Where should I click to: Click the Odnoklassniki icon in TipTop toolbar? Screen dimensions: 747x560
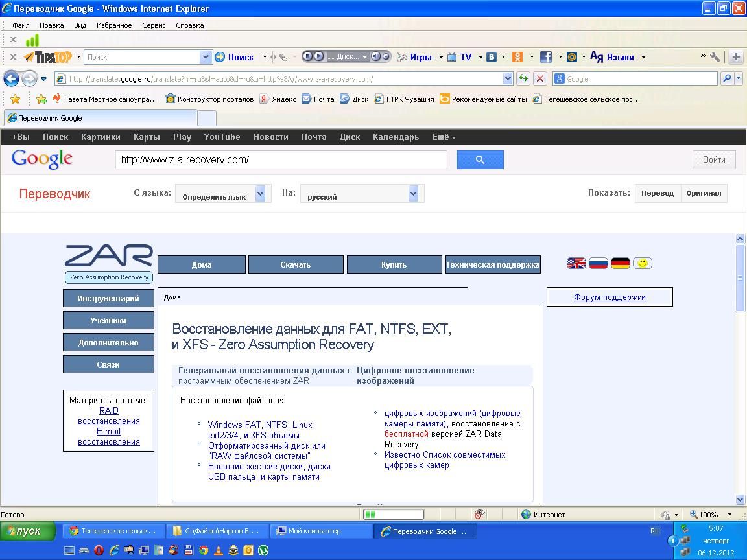(x=517, y=57)
